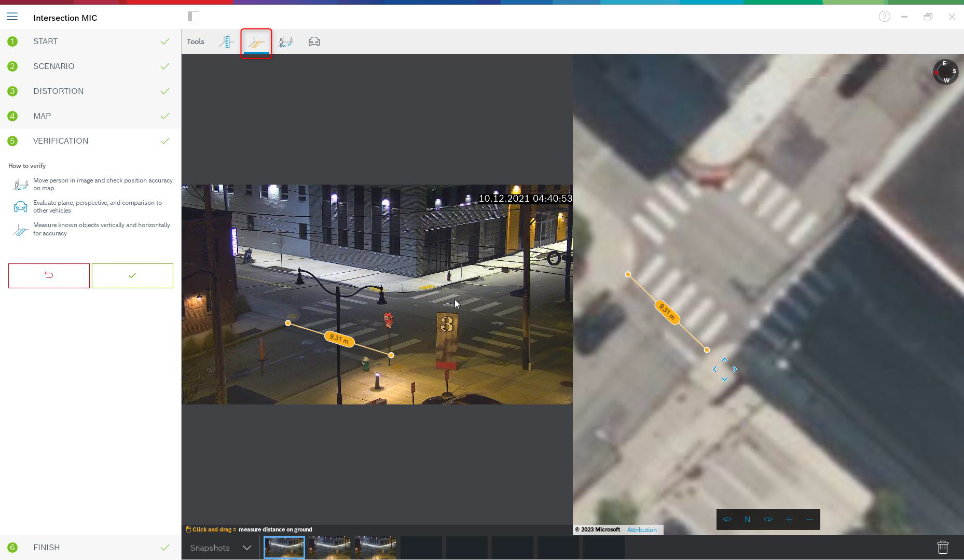964x560 pixels.
Task: Reset map orientation to north
Action: 747,520
